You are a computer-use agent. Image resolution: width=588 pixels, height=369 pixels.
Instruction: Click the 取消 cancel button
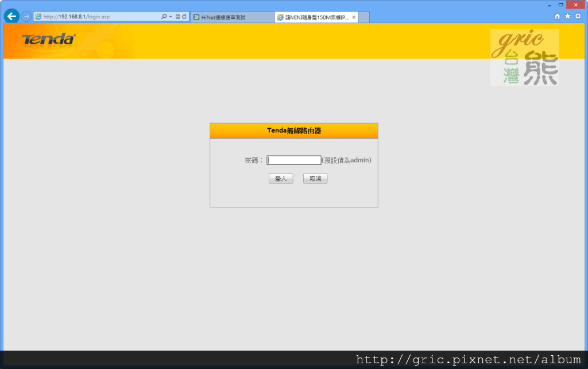(x=315, y=178)
